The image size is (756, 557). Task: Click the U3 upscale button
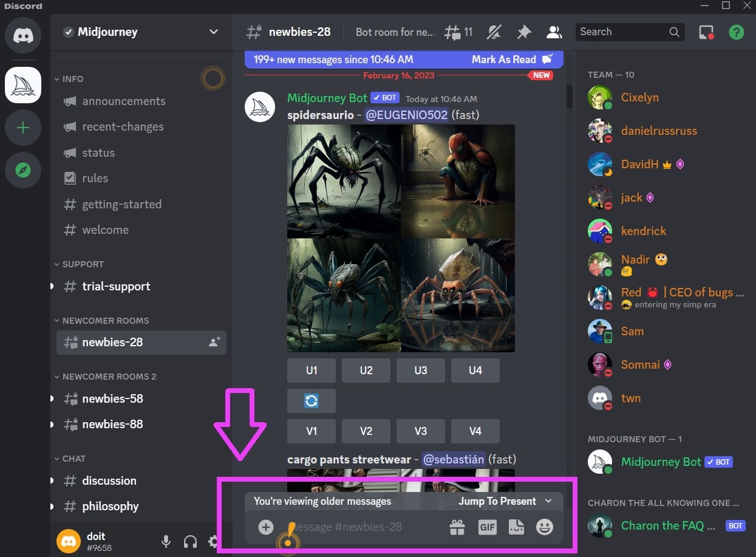(421, 370)
